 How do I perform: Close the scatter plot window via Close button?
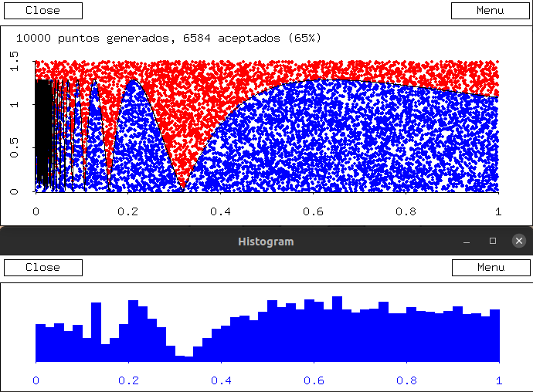pyautogui.click(x=43, y=11)
